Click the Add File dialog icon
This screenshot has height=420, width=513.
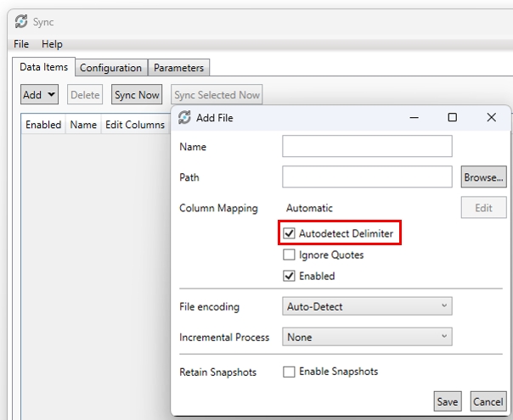click(x=184, y=118)
